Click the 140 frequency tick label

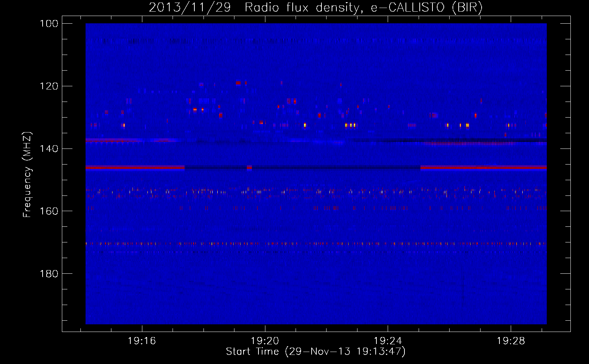point(49,149)
